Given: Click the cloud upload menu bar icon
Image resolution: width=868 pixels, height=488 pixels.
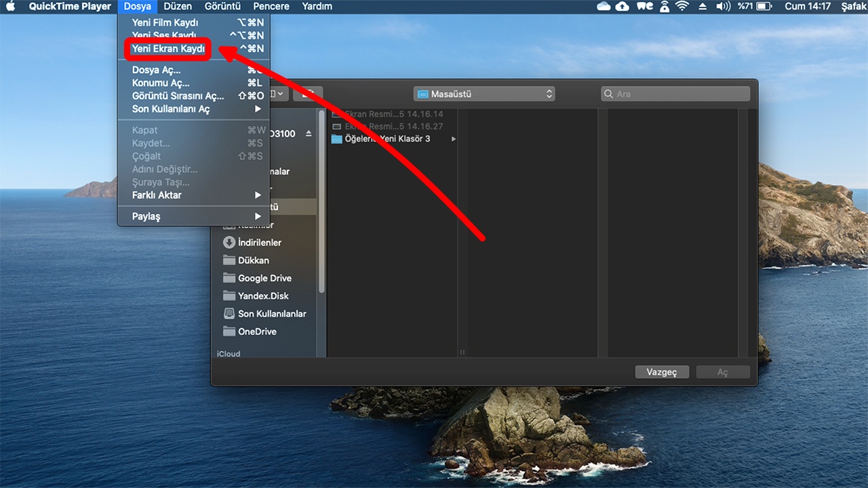Looking at the screenshot, I should coord(622,7).
